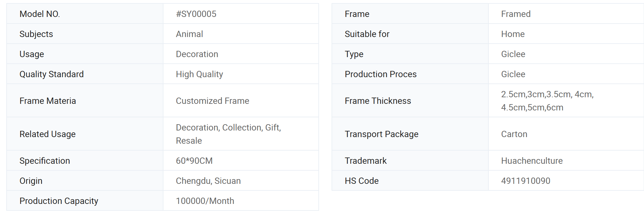Click the Decoration usage value
Screen dimensions: 644x213
(197, 54)
